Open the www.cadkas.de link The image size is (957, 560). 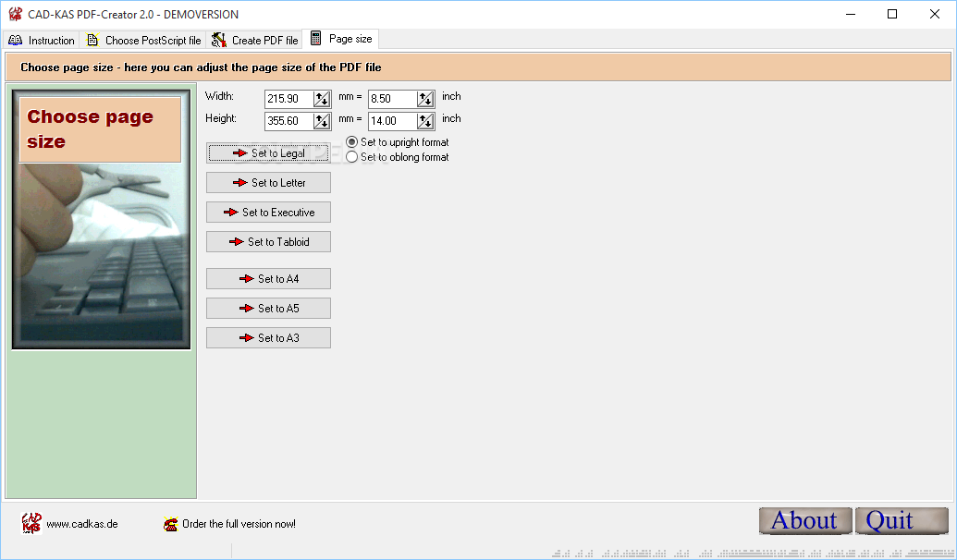(x=82, y=524)
